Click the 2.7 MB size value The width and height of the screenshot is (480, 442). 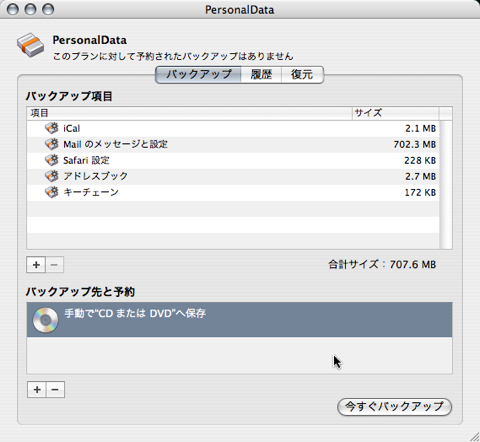(421, 176)
